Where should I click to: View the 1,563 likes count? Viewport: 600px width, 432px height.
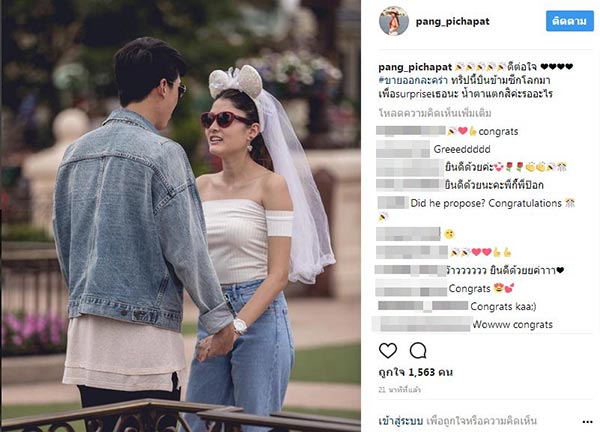(416, 372)
